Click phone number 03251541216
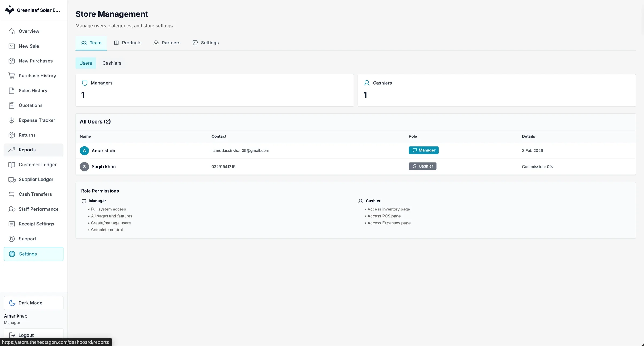This screenshot has width=644, height=346. [223, 167]
